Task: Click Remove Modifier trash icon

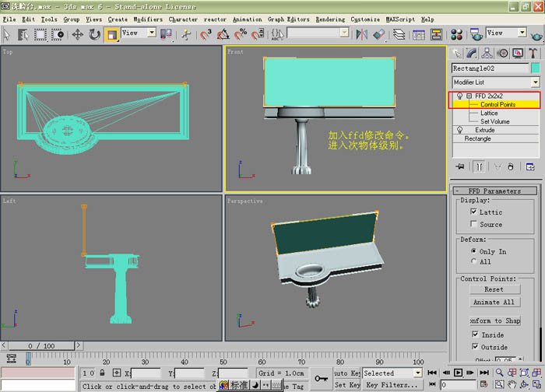Action: click(x=510, y=166)
